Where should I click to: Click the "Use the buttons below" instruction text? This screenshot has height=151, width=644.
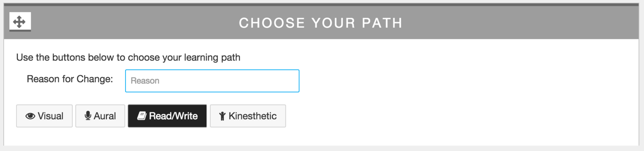click(x=128, y=58)
